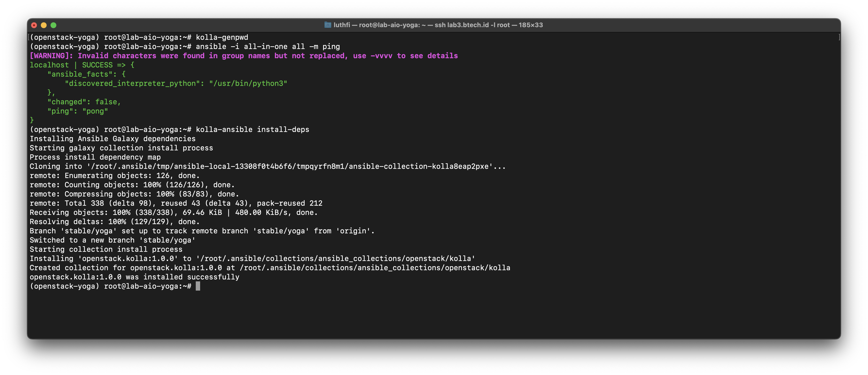Click the kolla-ansible install-deps command
This screenshot has height=375, width=868.
tap(169, 130)
